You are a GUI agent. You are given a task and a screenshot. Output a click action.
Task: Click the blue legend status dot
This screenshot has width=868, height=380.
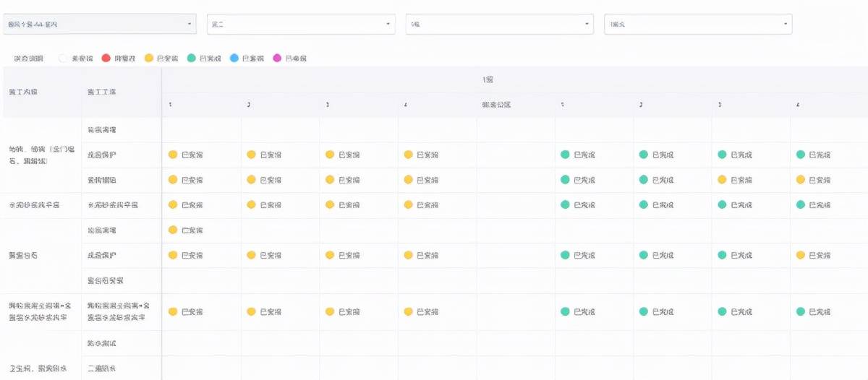(234, 58)
